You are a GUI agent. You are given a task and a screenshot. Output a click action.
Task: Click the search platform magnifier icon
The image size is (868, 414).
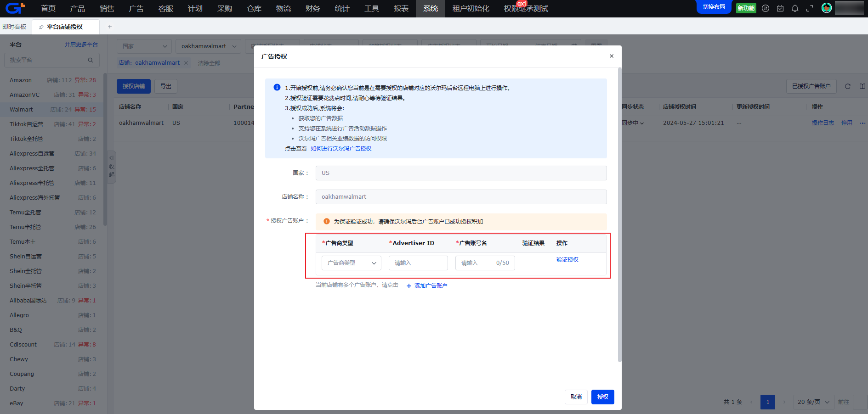pyautogui.click(x=91, y=60)
